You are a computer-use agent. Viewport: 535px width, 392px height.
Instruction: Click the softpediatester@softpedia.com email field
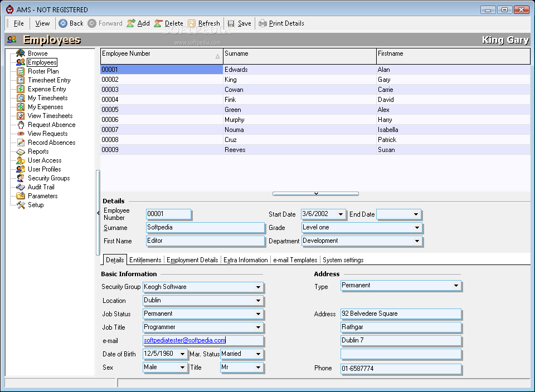coord(203,340)
